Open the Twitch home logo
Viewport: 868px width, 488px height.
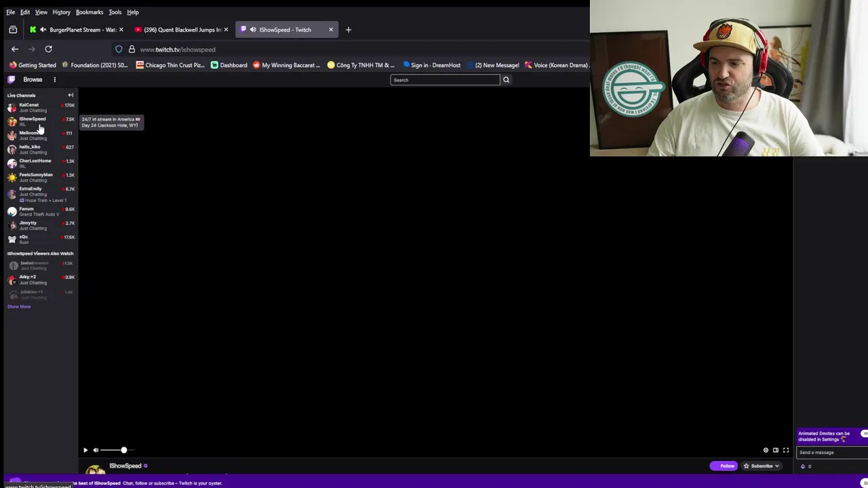pos(11,79)
